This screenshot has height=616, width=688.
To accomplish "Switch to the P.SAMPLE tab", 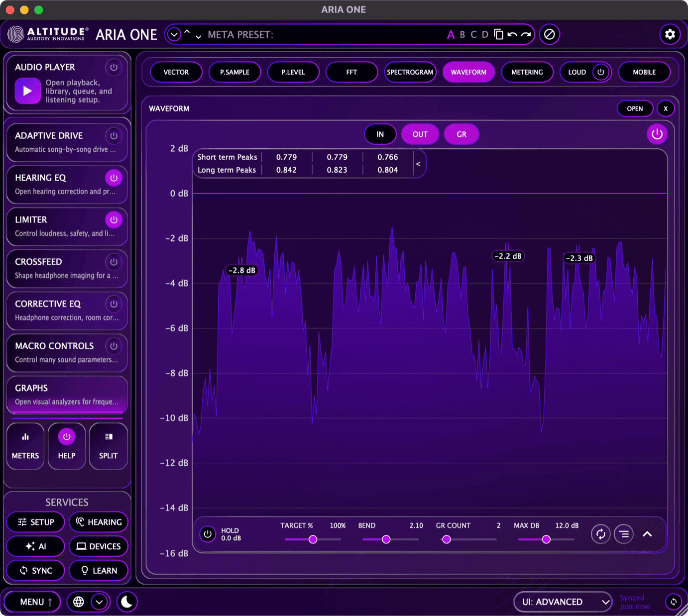I will (x=235, y=72).
